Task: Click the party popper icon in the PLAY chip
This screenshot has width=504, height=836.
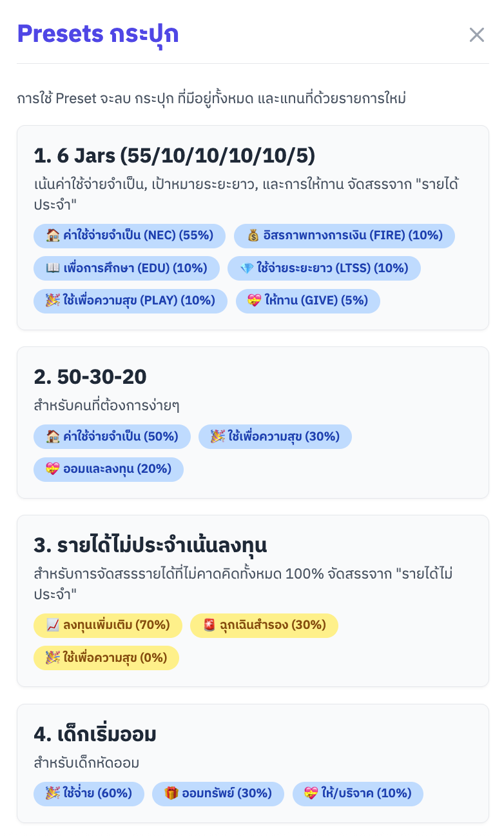Action: [x=53, y=301]
